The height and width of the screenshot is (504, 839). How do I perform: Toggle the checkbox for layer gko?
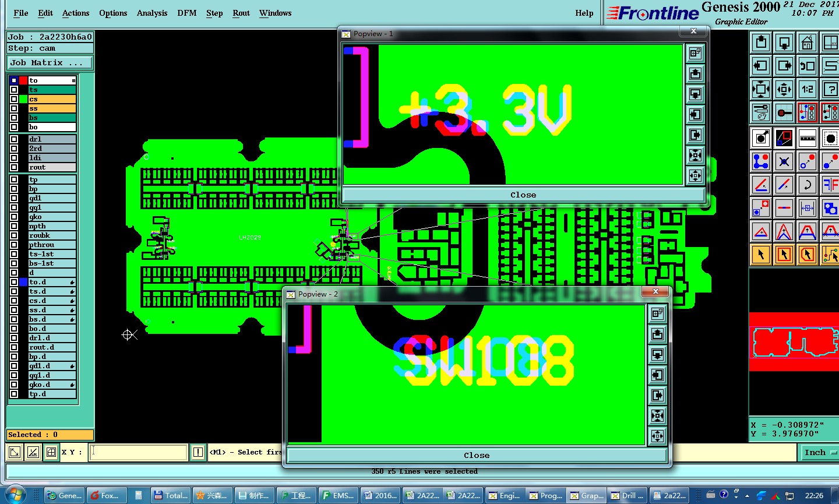click(x=14, y=217)
